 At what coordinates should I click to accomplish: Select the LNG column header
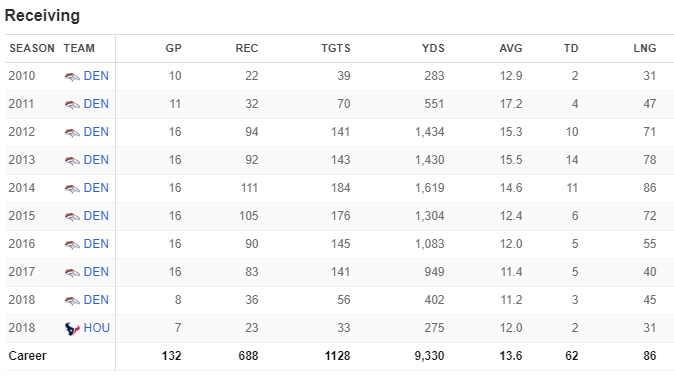pyautogui.click(x=645, y=48)
